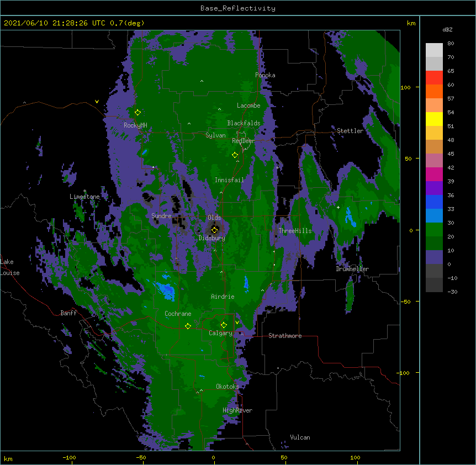The height and width of the screenshot is (465, 476).
Task: Select the dark green 10-20 dBZ swatch
Action: point(434,244)
